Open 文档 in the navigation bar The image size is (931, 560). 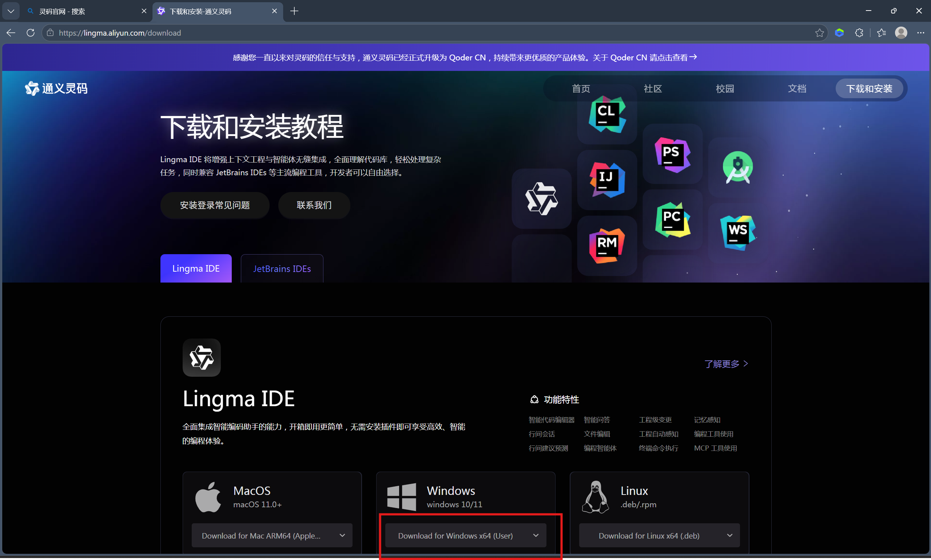pyautogui.click(x=797, y=89)
